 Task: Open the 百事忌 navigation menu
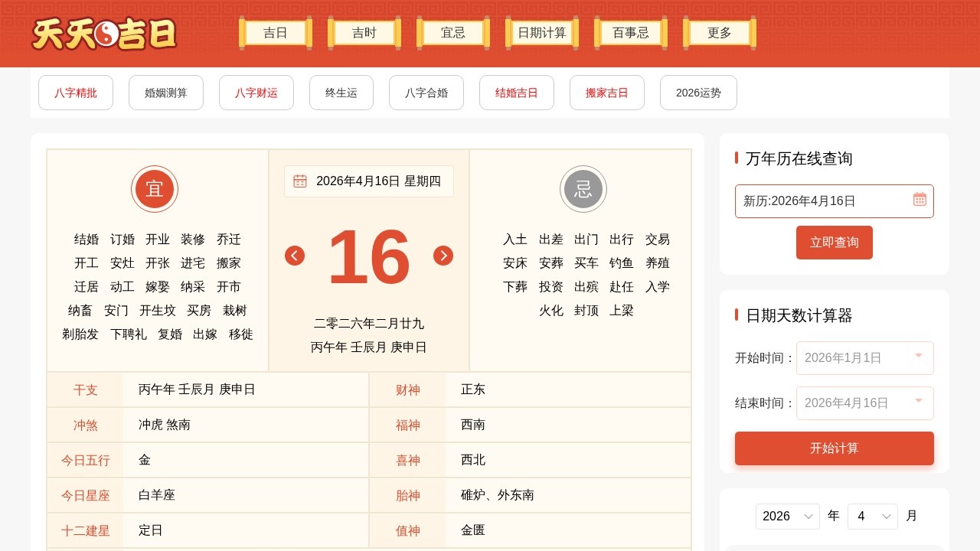coord(629,33)
